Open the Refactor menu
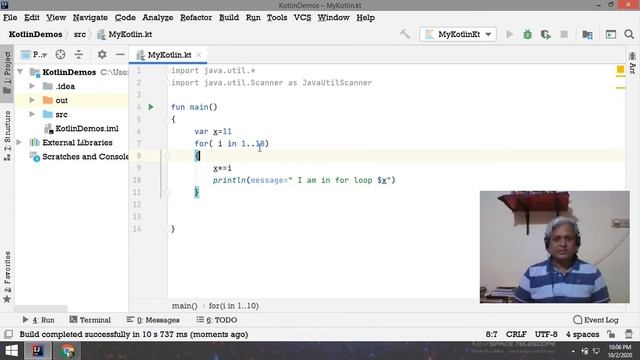 click(196, 18)
